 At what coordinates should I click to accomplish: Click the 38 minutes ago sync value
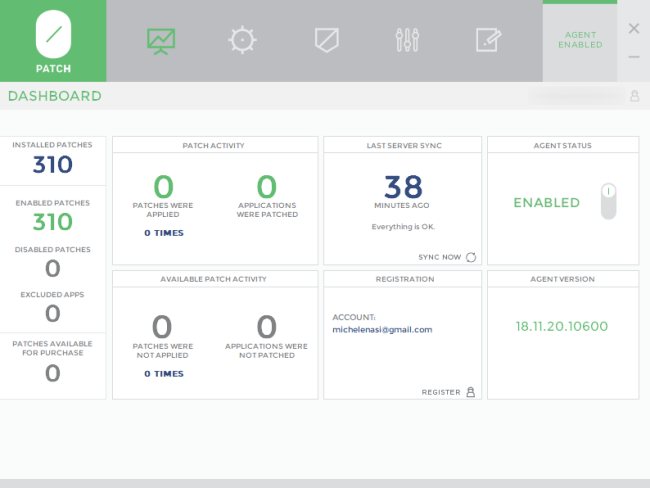coord(403,187)
